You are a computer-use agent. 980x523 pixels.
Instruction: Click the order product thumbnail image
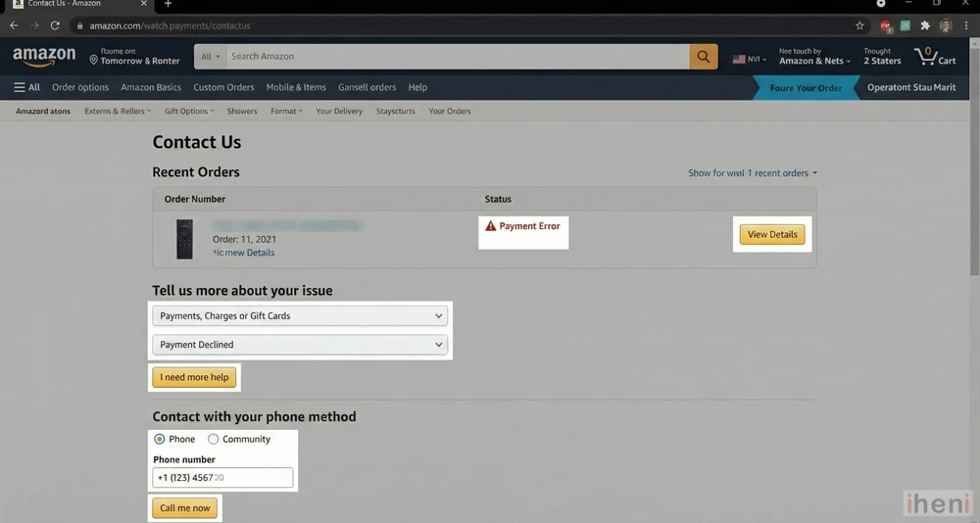click(184, 239)
